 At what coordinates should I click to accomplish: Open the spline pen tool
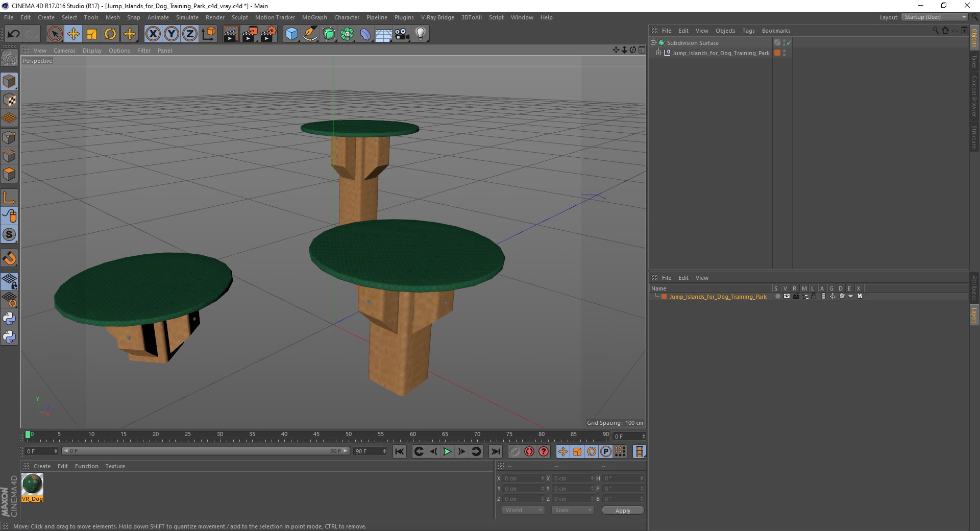coord(310,34)
